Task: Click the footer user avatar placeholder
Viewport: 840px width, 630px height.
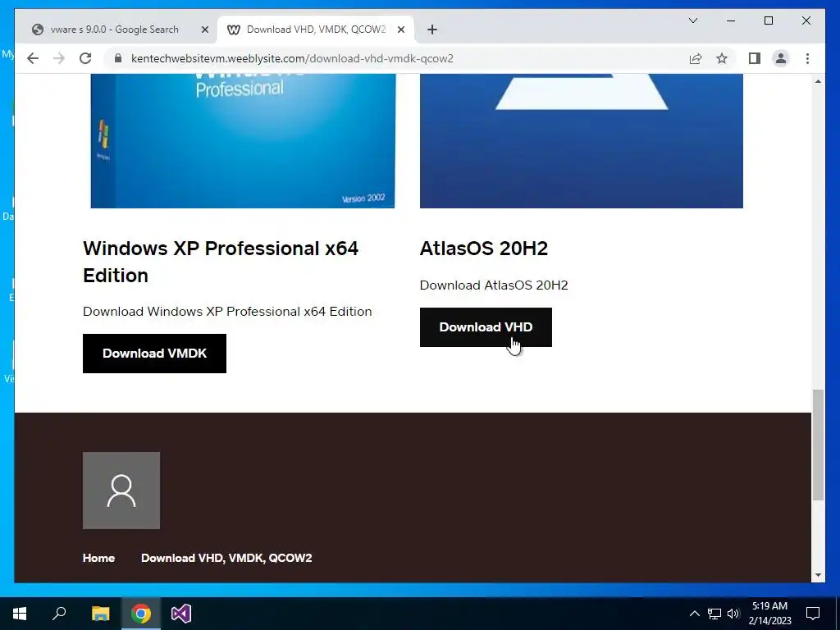Action: coord(121,491)
